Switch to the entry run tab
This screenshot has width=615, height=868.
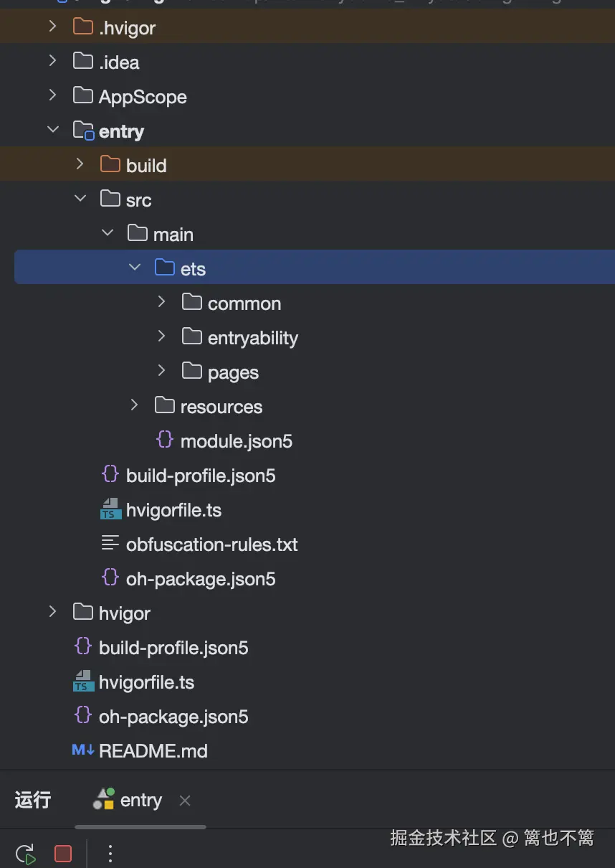(128, 800)
